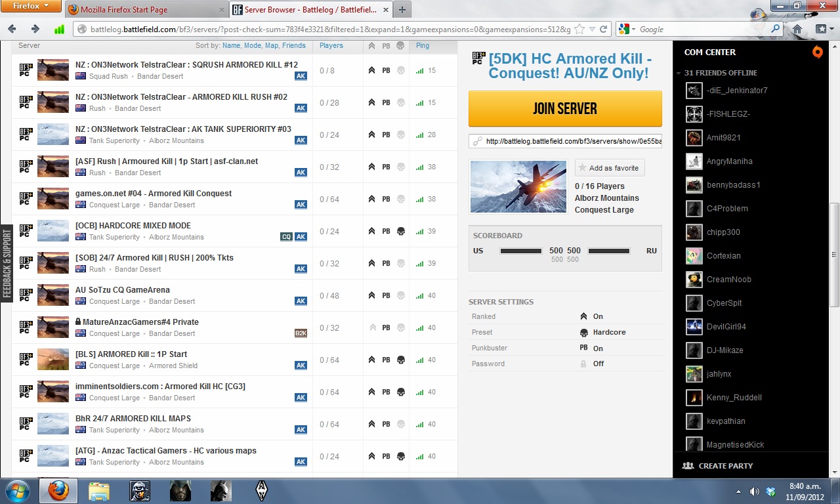Click B2K badge in MatureAnzacGamers#4 Private row

pos(301,333)
